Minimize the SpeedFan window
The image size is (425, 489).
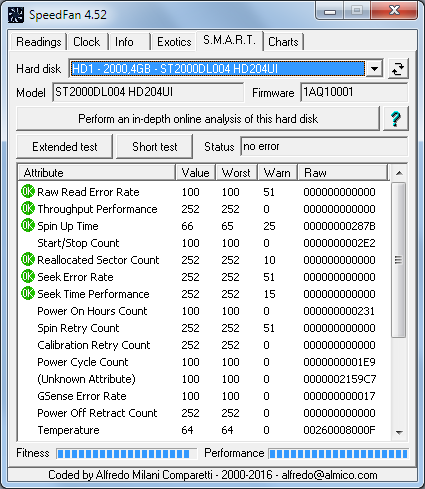tap(329, 11)
